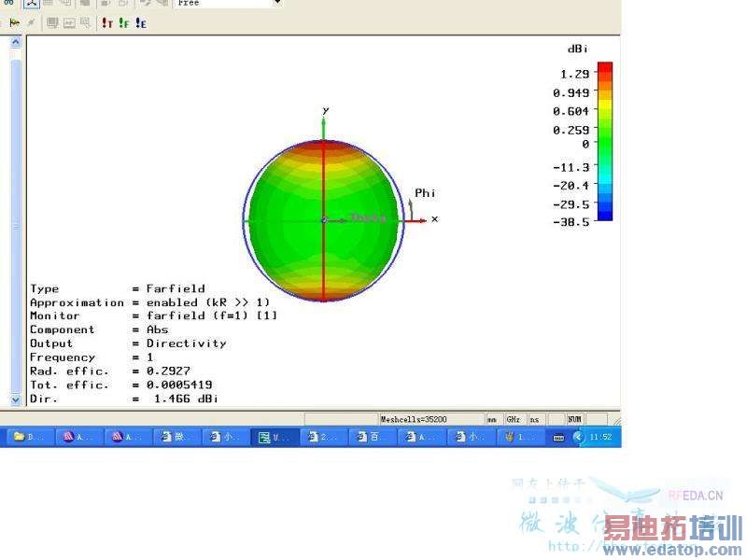This screenshot has height=560, width=747.
Task: Click the 11:52 taskbar clock
Action: click(600, 437)
